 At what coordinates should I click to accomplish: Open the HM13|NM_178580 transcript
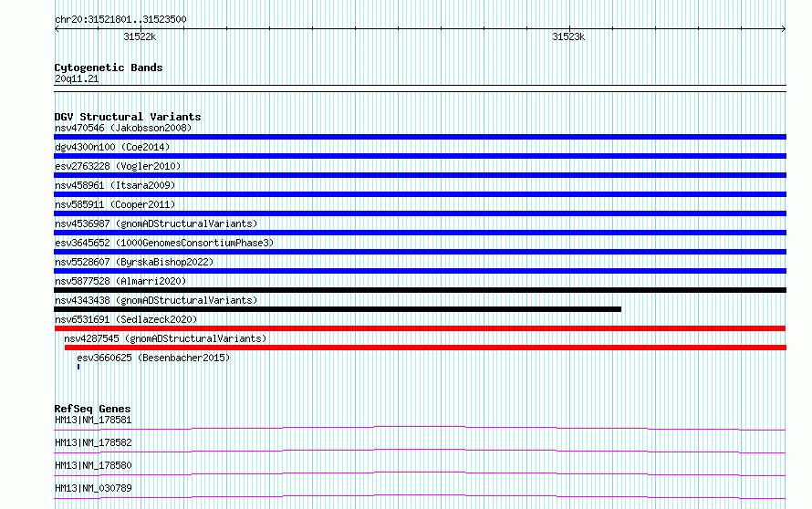[93, 465]
